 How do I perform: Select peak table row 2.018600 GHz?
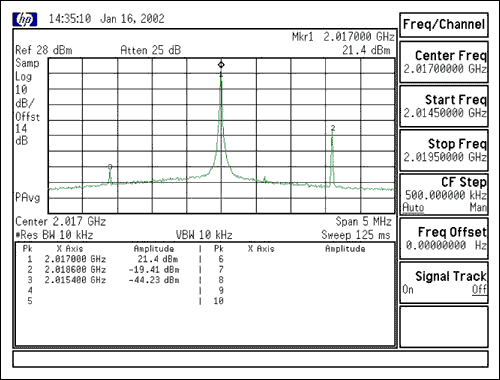point(103,269)
